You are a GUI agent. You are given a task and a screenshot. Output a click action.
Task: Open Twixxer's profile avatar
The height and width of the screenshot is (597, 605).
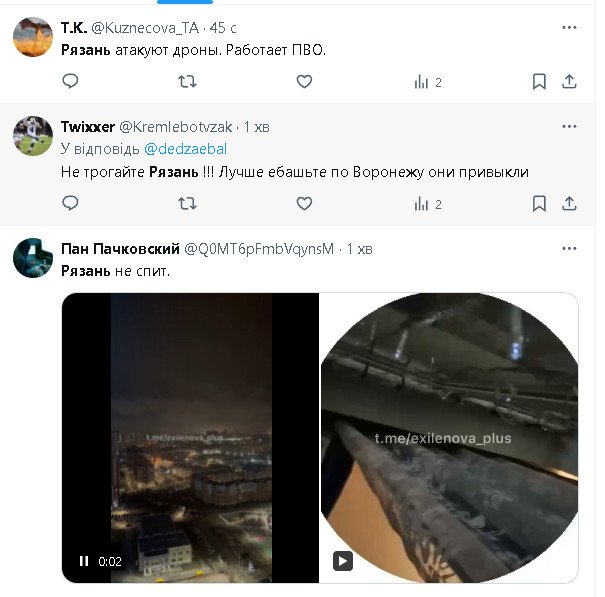click(33, 136)
